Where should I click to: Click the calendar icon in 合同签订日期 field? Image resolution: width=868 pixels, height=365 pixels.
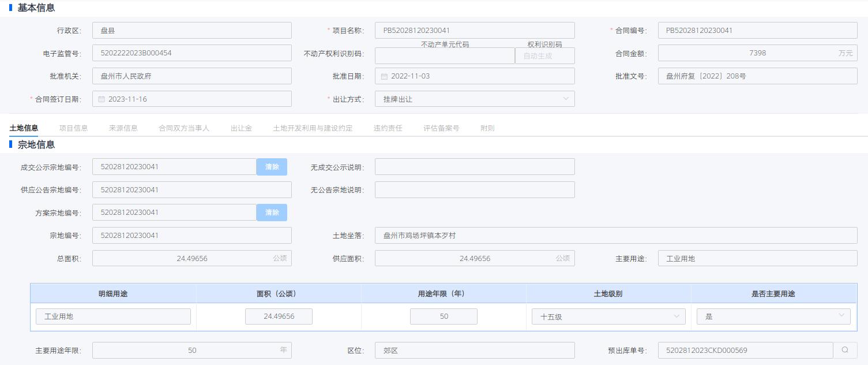(x=102, y=99)
